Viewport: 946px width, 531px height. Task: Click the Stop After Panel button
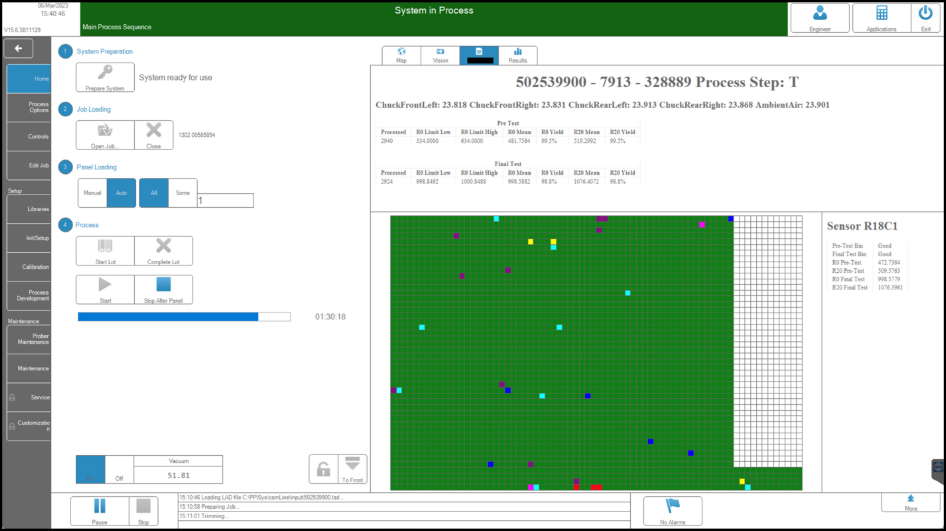click(163, 289)
